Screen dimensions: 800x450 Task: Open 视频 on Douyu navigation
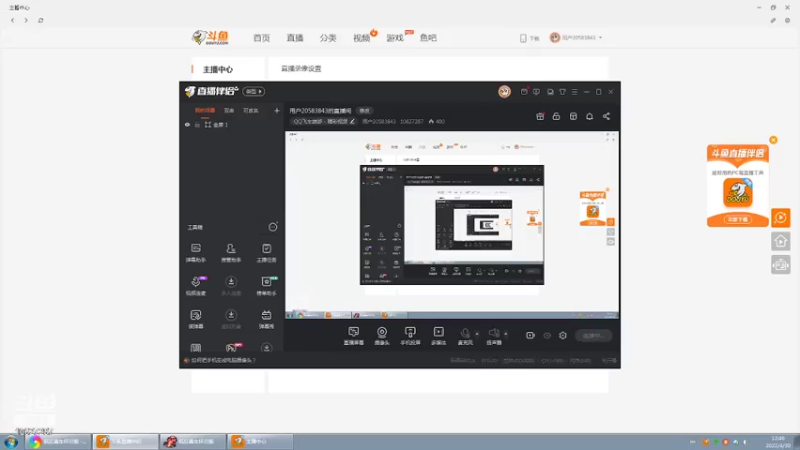(x=361, y=38)
